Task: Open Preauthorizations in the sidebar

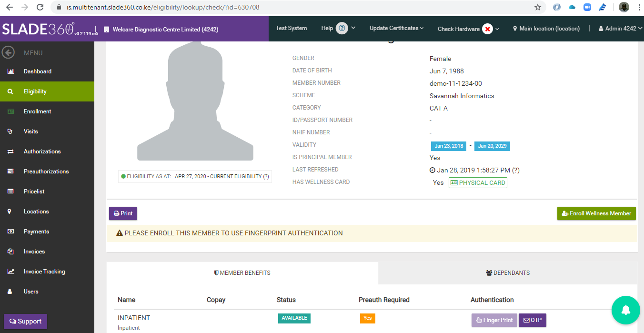Action: [47, 172]
